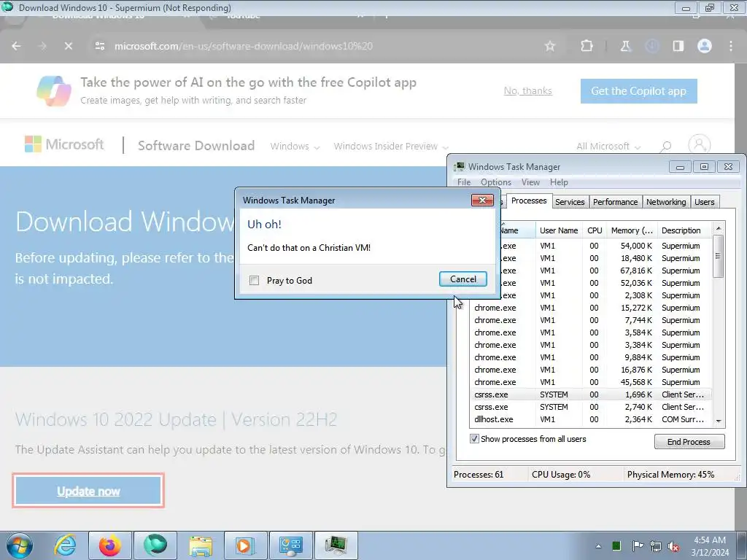Tick the Pray to God checkbox
Image resolution: width=747 pixels, height=560 pixels.
point(255,281)
